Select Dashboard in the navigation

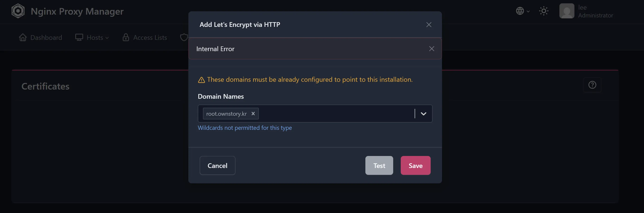46,37
